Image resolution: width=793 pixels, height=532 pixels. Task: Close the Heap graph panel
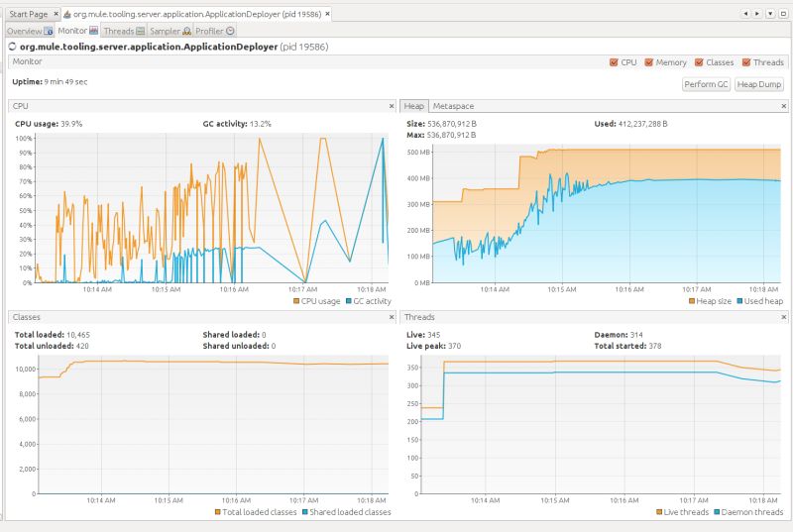[x=784, y=106]
